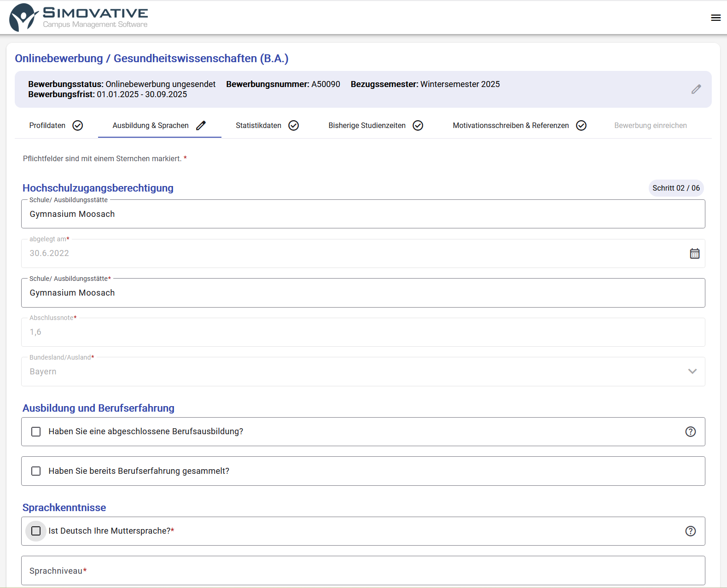Viewport: 727px width, 588px height.
Task: Open Motivationsschreiben & Referenzen tab
Action: (x=519, y=126)
